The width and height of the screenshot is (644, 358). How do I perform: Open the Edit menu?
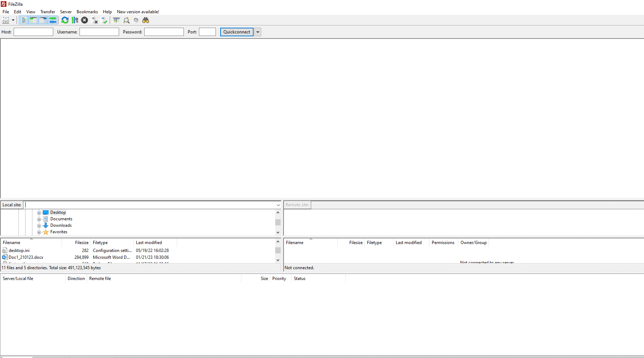coord(18,12)
